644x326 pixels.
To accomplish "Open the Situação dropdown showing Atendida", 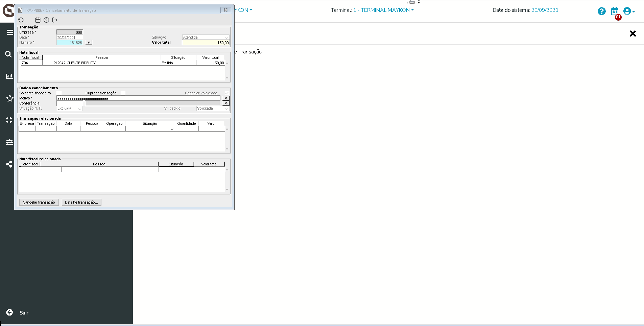I will tap(206, 37).
